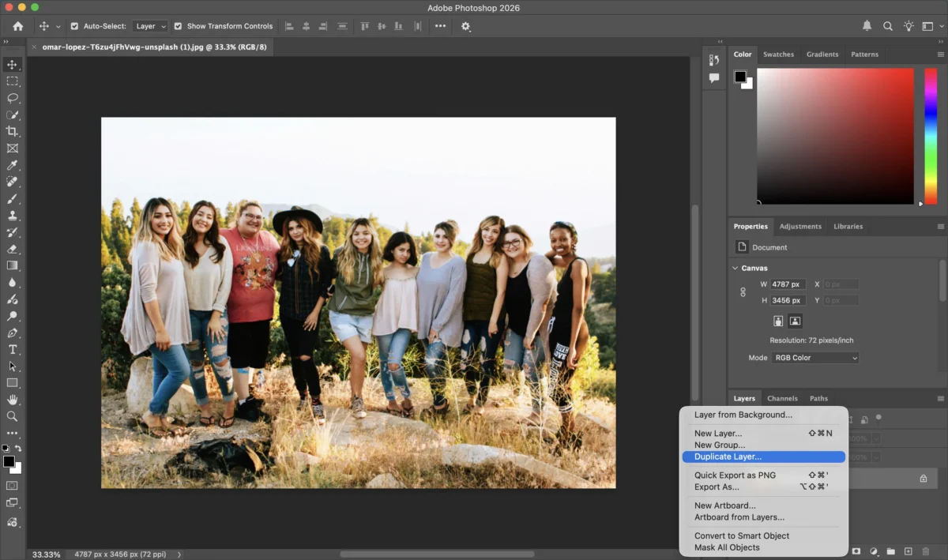Select the Eraser tool
The width and height of the screenshot is (948, 560).
[x=13, y=249]
